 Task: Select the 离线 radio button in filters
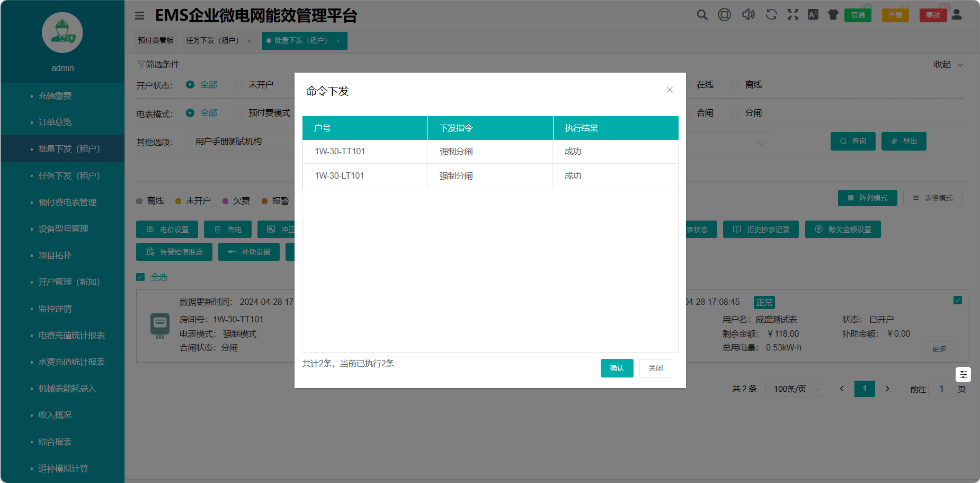point(735,85)
